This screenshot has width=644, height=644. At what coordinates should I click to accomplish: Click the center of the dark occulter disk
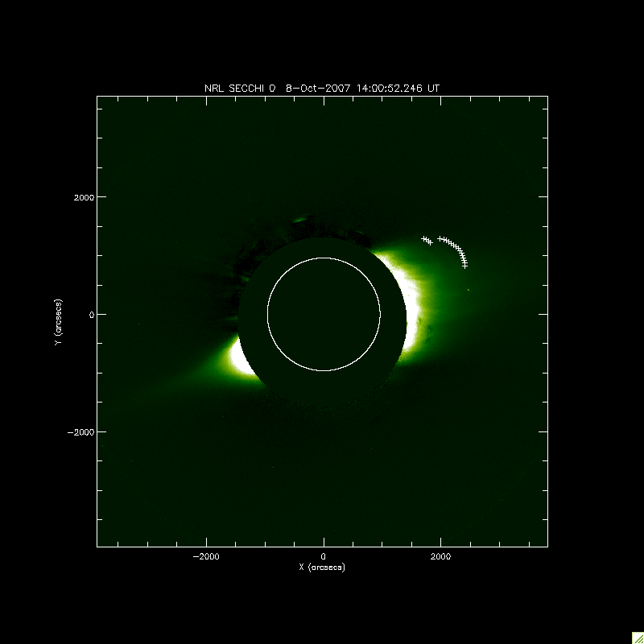324,314
